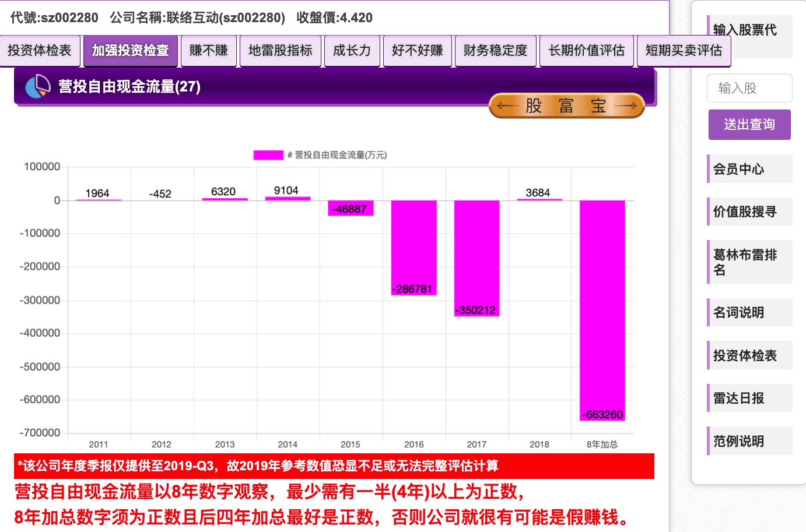Image resolution: width=806 pixels, height=532 pixels.
Task: Click the -700000 y-axis tick label
Action: (40, 433)
